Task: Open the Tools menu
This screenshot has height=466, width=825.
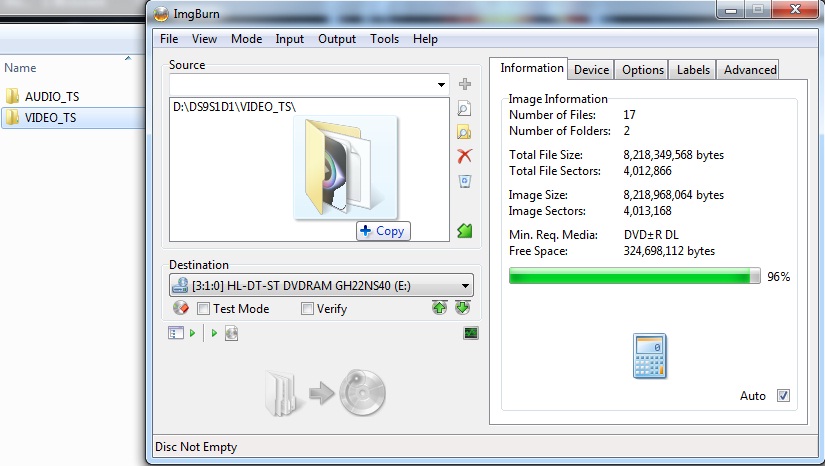Action: click(384, 39)
